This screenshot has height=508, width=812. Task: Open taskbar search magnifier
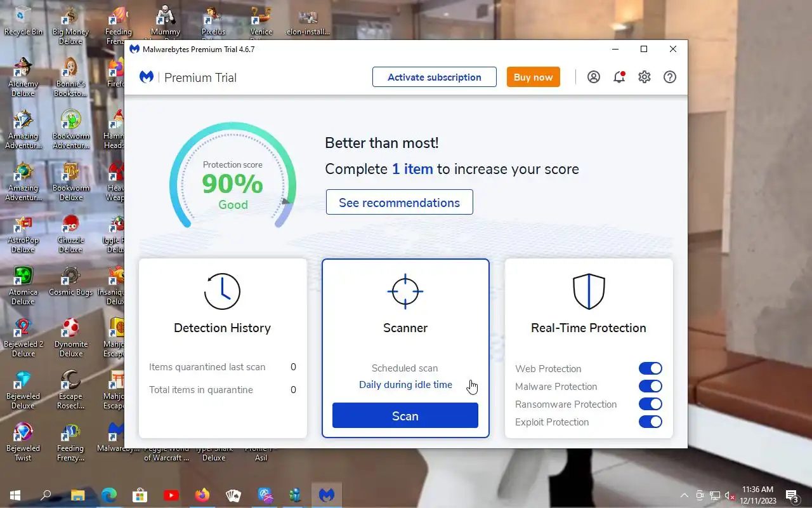(x=46, y=495)
